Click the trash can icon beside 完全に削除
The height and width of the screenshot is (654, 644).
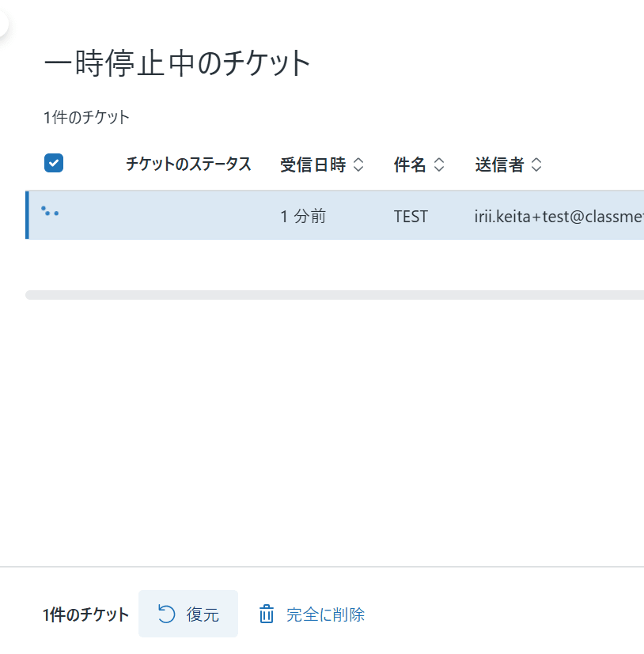(266, 614)
